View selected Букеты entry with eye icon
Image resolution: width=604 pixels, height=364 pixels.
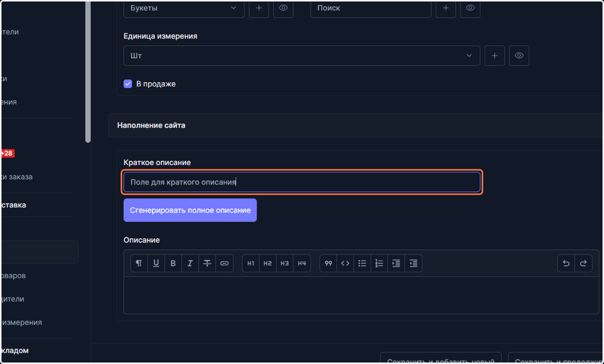283,8
